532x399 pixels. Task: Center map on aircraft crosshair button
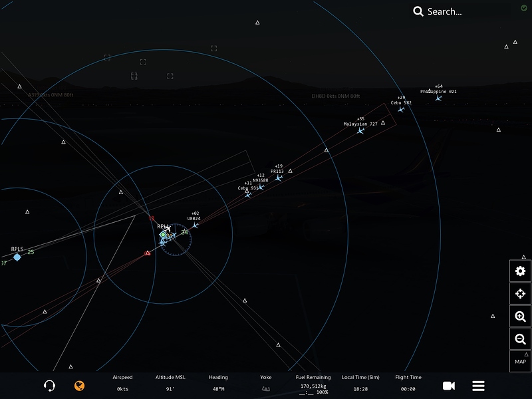[520, 293]
